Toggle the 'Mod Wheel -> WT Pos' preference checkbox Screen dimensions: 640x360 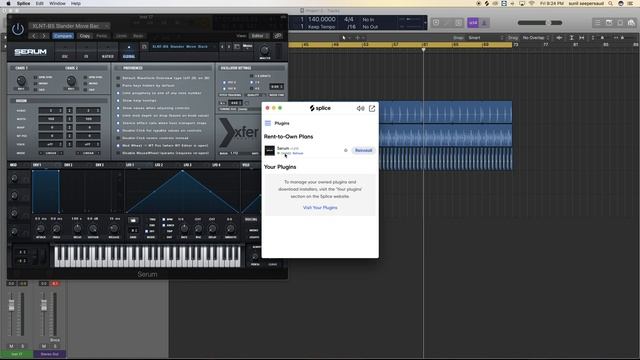coord(118,145)
